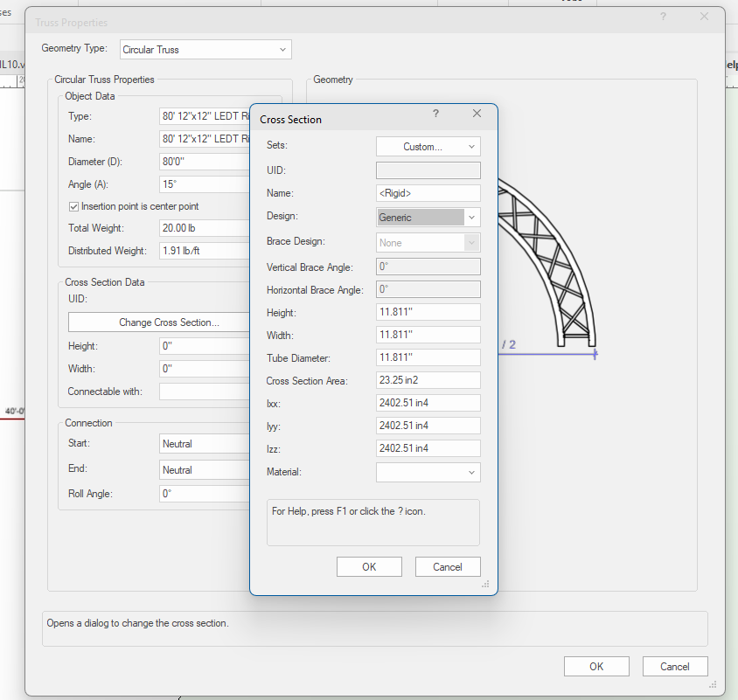The height and width of the screenshot is (700, 738).
Task: Select the Tube Diameter input field
Action: pos(428,358)
